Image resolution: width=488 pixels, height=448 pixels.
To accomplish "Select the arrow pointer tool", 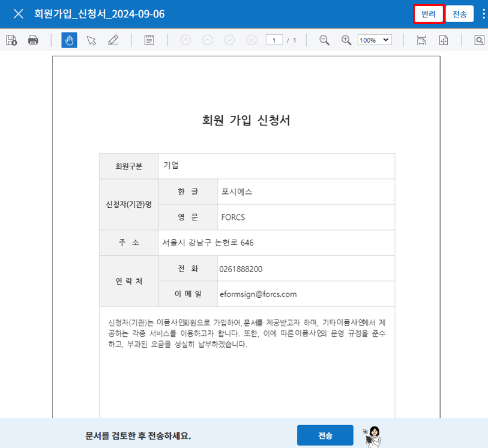I will click(x=91, y=40).
